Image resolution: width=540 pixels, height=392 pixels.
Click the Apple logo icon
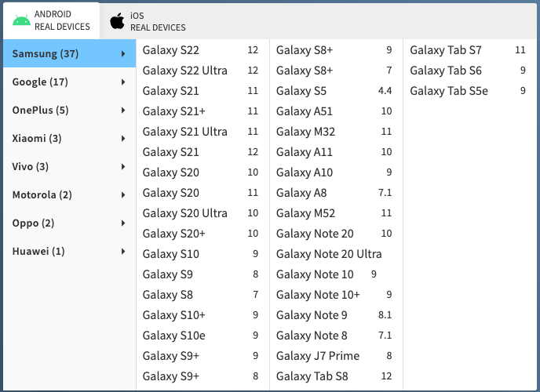coord(117,21)
